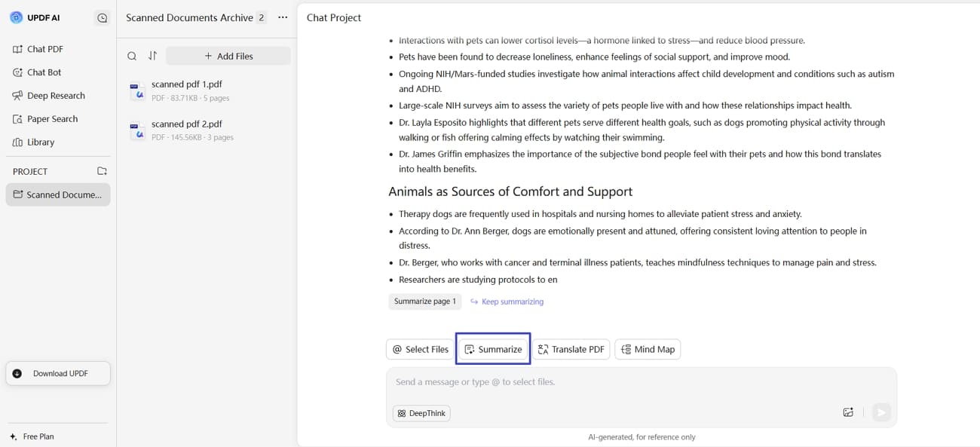The height and width of the screenshot is (447, 980).
Task: Click the image attachment icon in the chat box
Action: 847,412
